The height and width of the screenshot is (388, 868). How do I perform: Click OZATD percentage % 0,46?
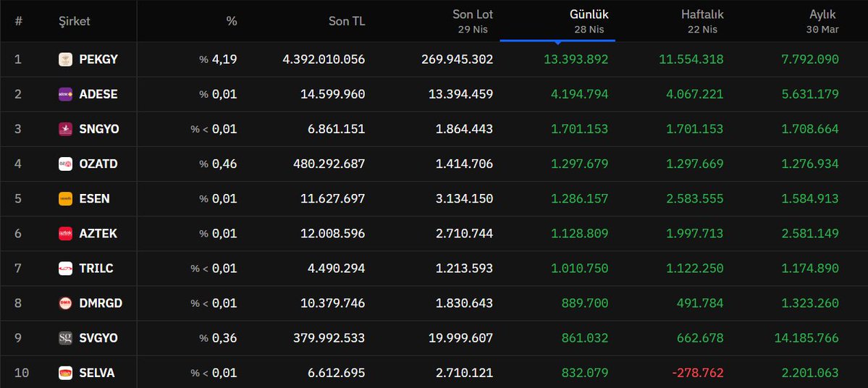tap(218, 164)
